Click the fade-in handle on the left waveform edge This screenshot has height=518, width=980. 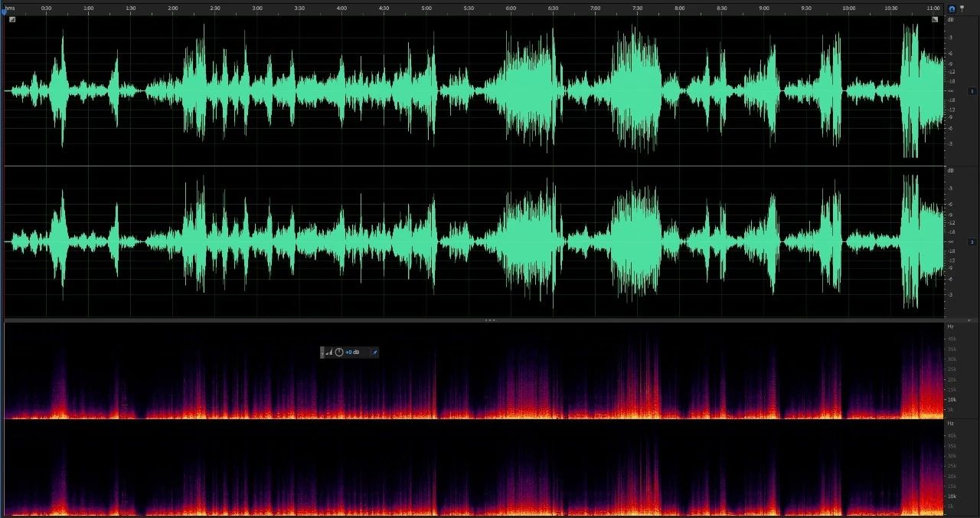12,19
